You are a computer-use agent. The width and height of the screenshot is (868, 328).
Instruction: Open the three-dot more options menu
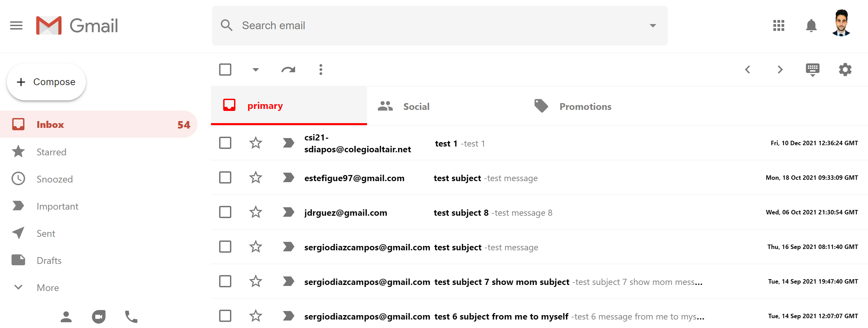[321, 70]
